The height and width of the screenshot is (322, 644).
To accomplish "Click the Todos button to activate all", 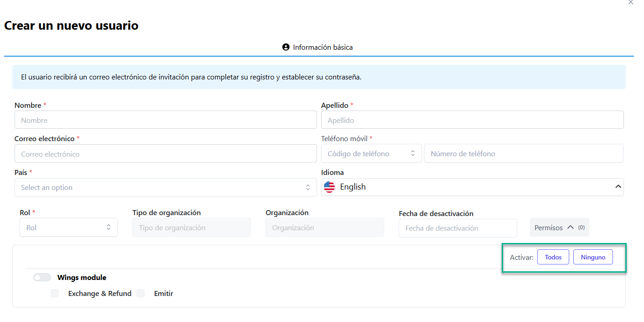I will (x=553, y=257).
